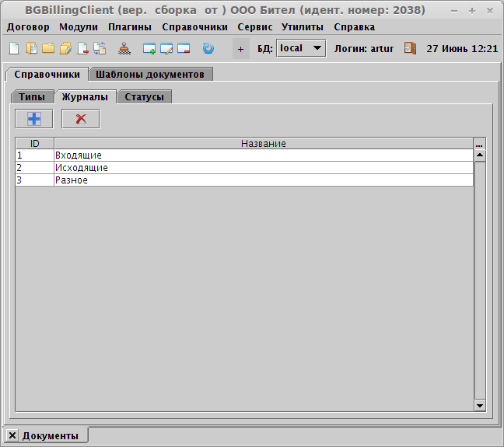504x447 pixels.
Task: Close the Документы bottom tab via X
Action: tap(12, 435)
